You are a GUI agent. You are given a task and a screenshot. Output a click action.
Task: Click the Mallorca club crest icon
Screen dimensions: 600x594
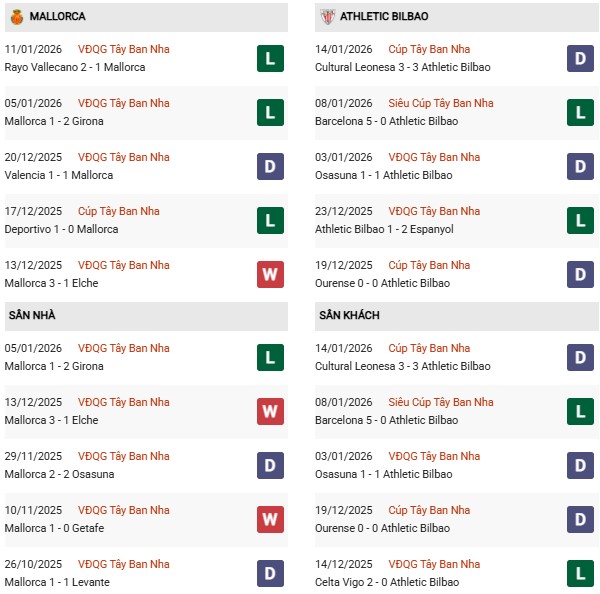coord(18,17)
